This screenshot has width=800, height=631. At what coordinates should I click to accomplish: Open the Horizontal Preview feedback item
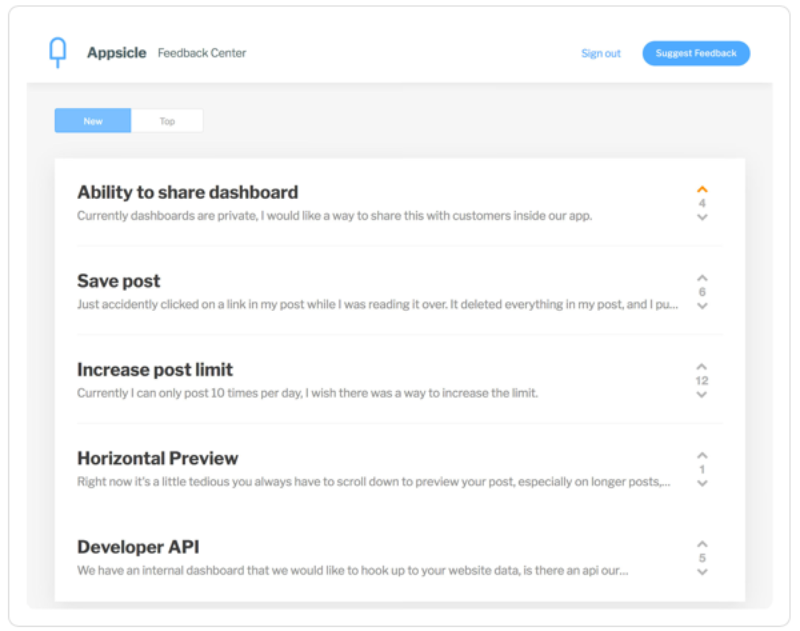click(158, 458)
